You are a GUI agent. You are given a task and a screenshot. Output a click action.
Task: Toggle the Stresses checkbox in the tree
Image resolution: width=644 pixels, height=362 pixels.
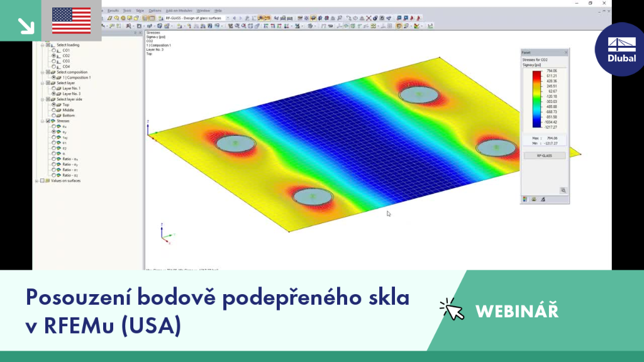[x=48, y=121]
